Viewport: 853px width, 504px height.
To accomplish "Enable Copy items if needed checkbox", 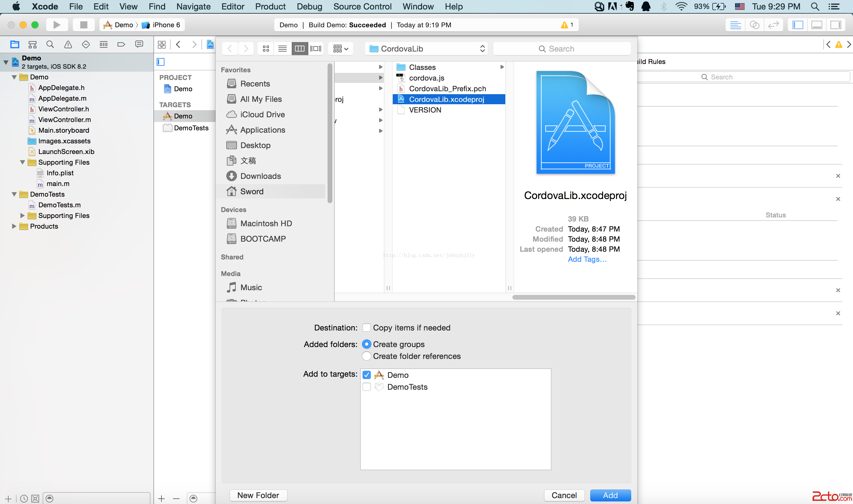I will tap(366, 328).
